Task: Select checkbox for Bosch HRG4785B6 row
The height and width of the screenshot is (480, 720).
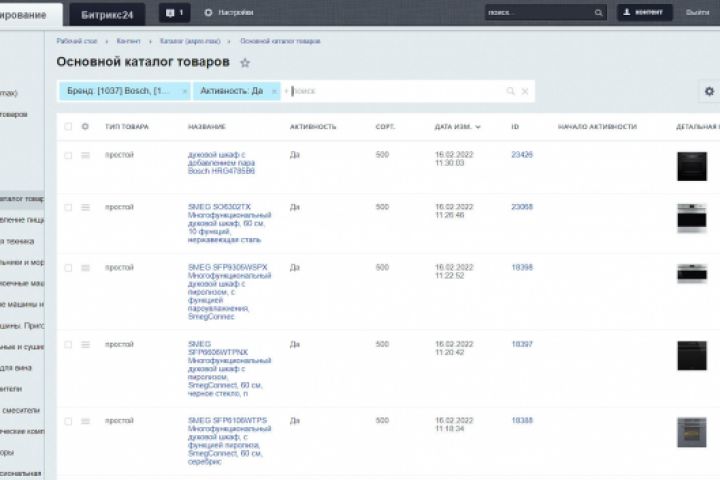Action: pyautogui.click(x=68, y=155)
